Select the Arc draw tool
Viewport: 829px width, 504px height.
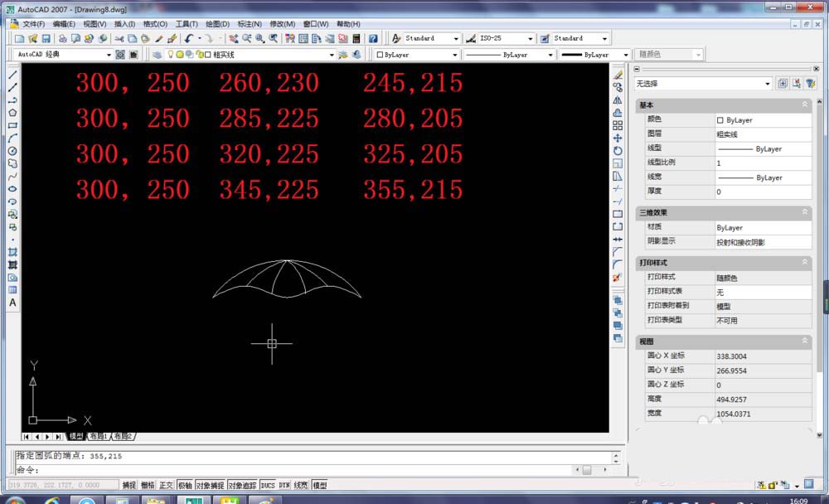coord(12,138)
